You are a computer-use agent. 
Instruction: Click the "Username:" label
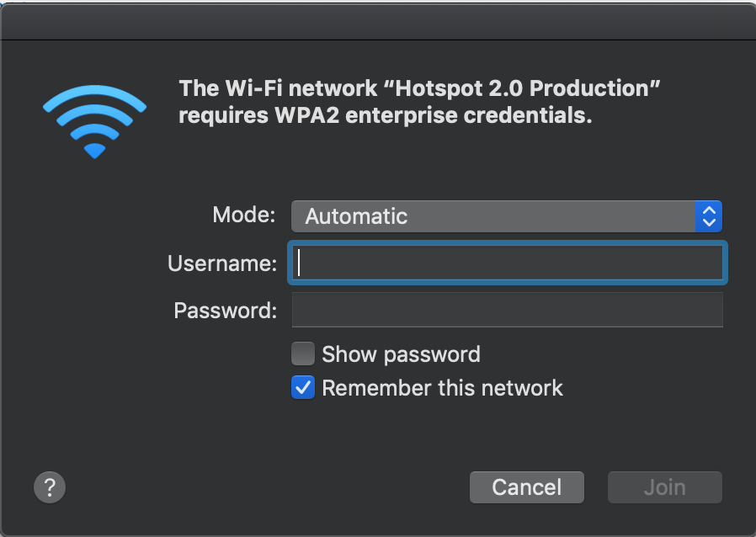point(222,263)
